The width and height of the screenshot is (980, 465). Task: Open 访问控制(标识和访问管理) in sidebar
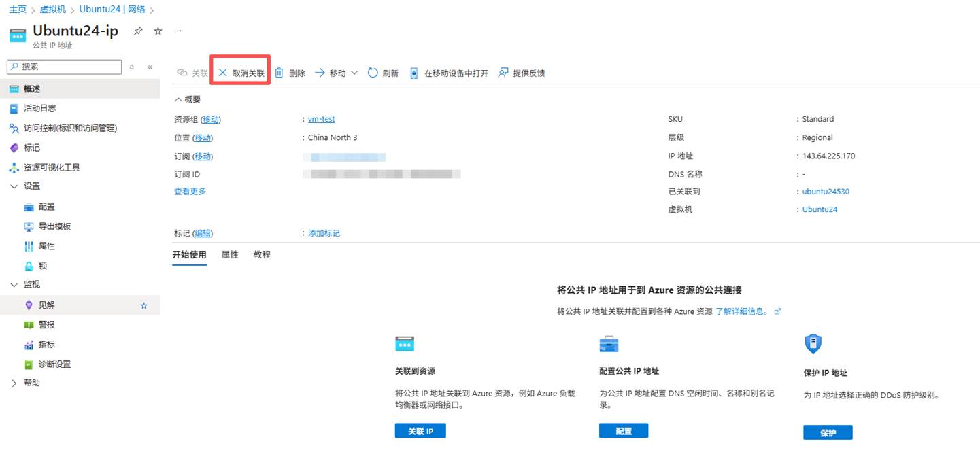pos(70,128)
